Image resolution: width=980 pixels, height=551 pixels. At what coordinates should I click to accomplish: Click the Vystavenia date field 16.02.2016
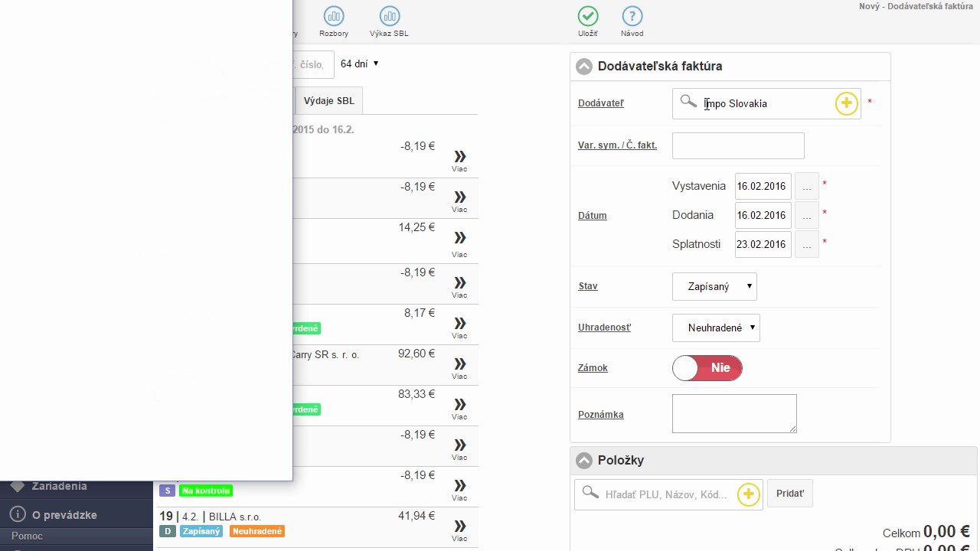[763, 186]
